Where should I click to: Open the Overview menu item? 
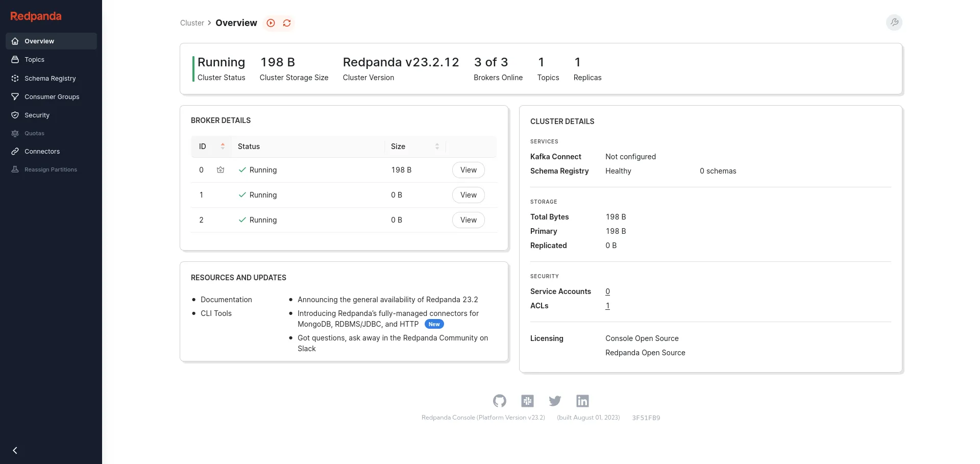51,41
